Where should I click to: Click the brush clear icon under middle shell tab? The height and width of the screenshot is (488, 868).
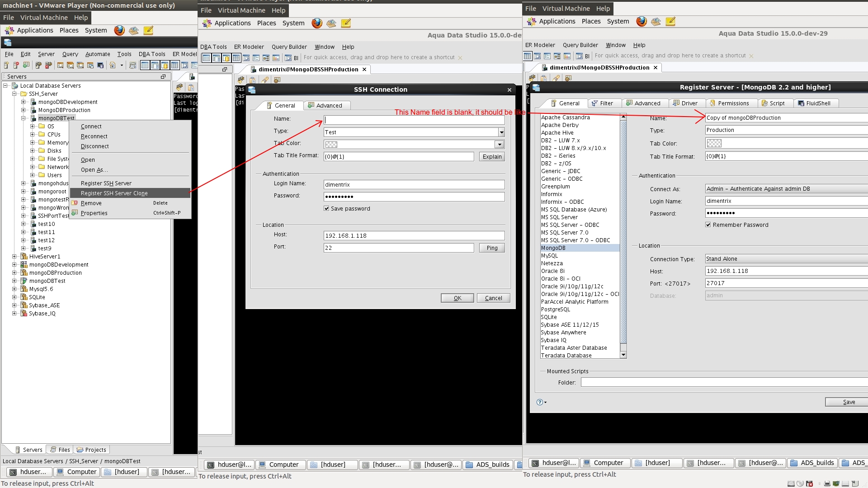265,80
